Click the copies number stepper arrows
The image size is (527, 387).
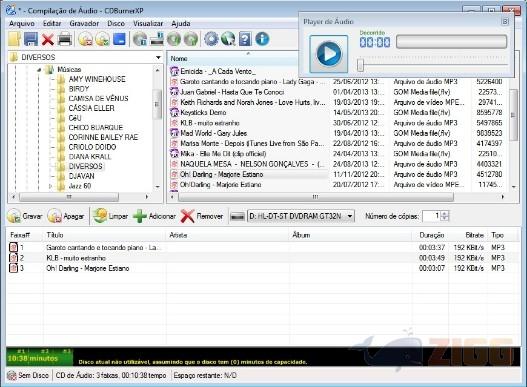(445, 216)
